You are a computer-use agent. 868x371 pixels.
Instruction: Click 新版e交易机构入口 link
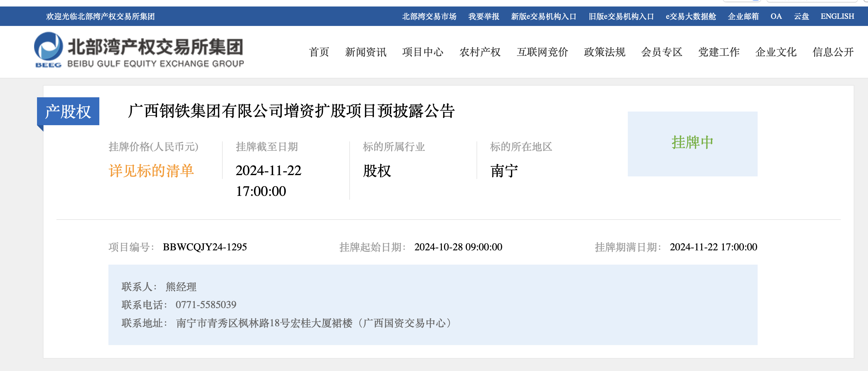tap(543, 16)
